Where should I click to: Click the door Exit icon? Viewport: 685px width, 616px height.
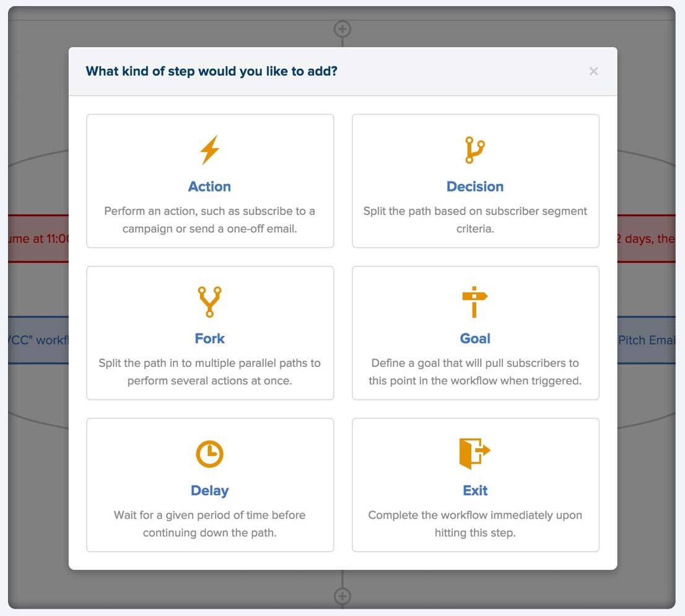[x=475, y=454]
